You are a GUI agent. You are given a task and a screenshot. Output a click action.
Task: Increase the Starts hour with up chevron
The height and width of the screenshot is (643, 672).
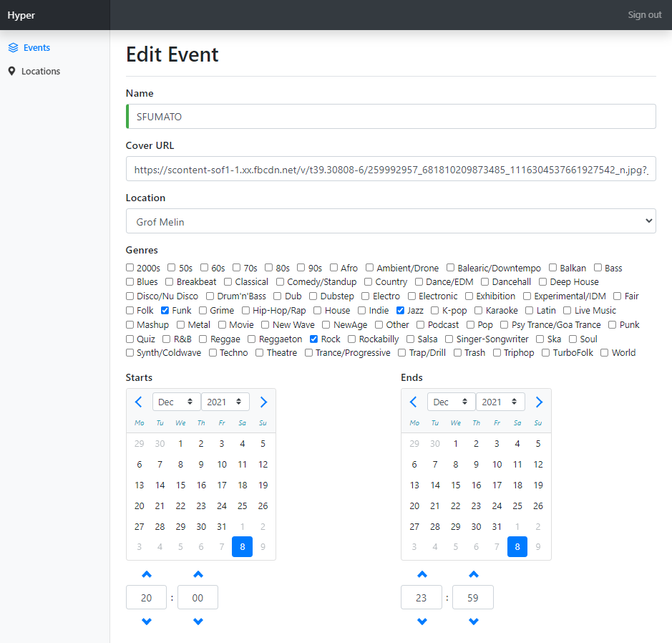147,574
